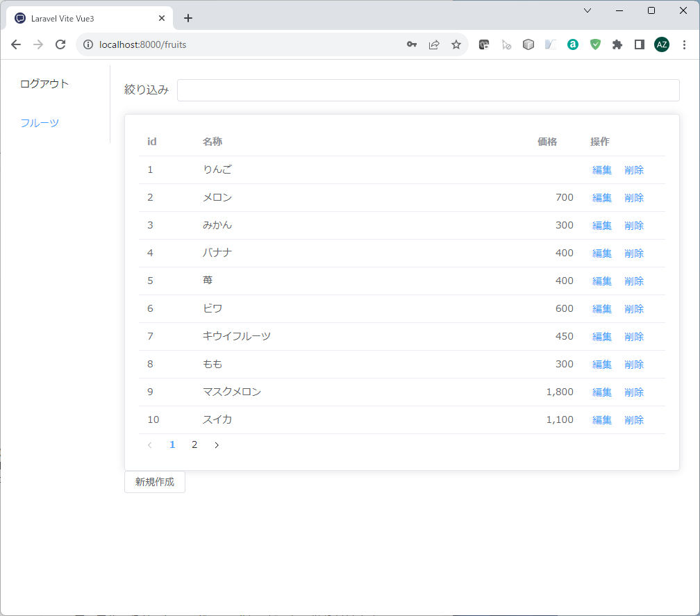Open the green 'a' extension icon
Image resolution: width=700 pixels, height=616 pixels.
pyautogui.click(x=573, y=44)
